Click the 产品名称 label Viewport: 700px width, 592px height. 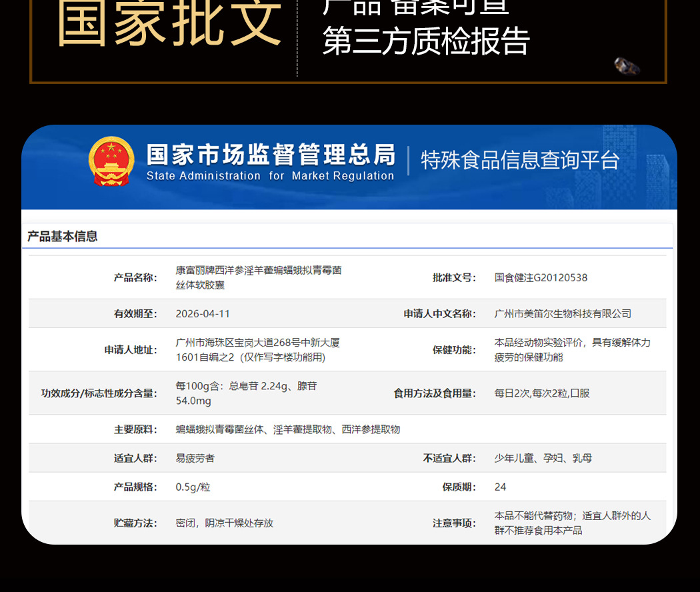[x=135, y=278]
